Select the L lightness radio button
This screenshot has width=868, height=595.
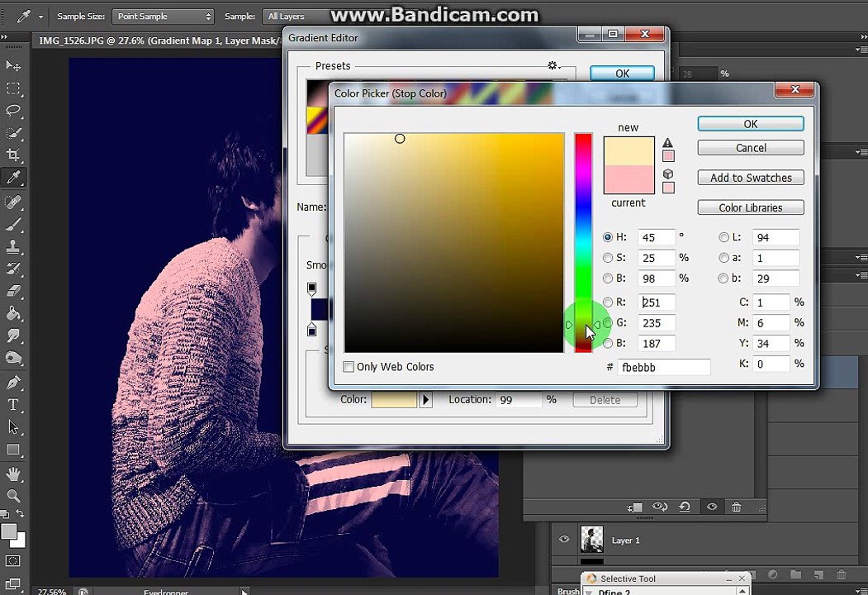723,237
